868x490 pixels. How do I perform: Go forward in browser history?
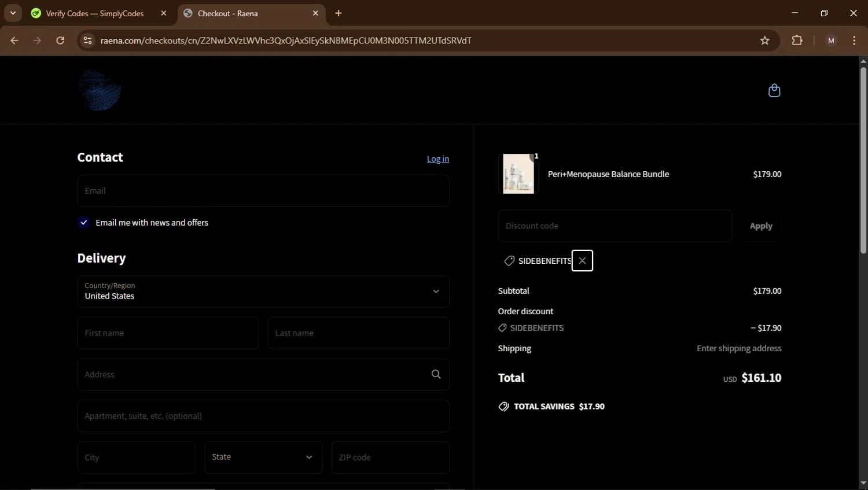[x=37, y=40]
